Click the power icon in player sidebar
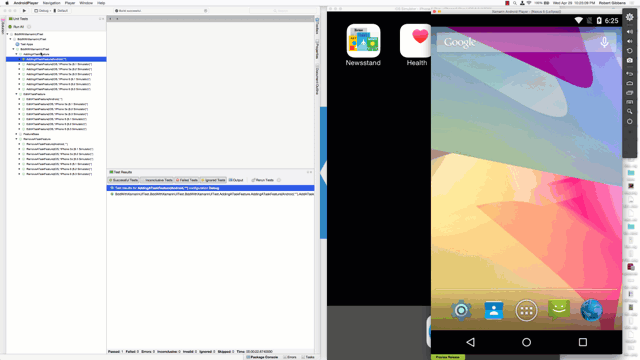Screen dimensions: 640x360 [x=630, y=121]
